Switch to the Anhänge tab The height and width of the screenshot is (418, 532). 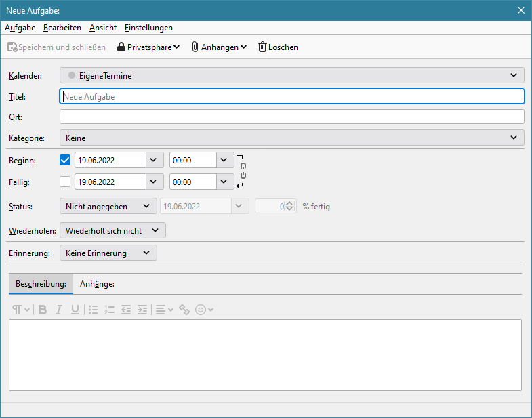coord(97,285)
